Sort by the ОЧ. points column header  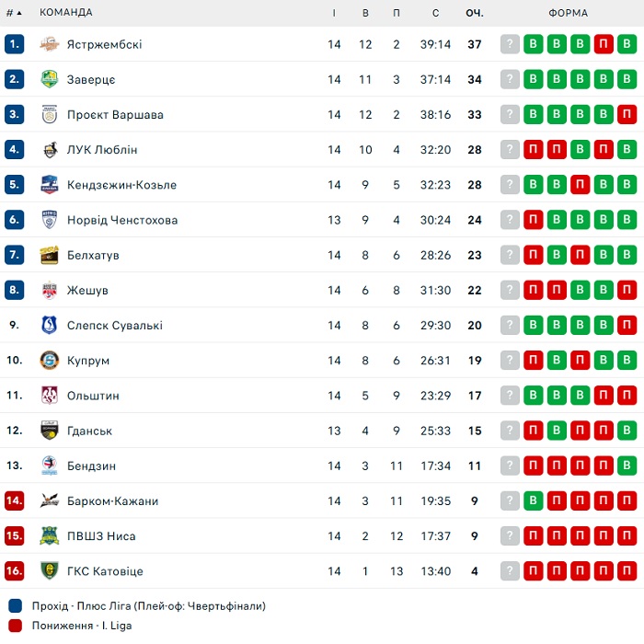click(x=475, y=13)
